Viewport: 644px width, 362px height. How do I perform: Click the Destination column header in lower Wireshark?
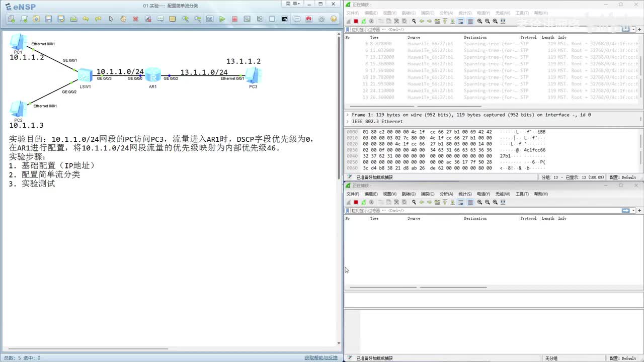pyautogui.click(x=475, y=218)
